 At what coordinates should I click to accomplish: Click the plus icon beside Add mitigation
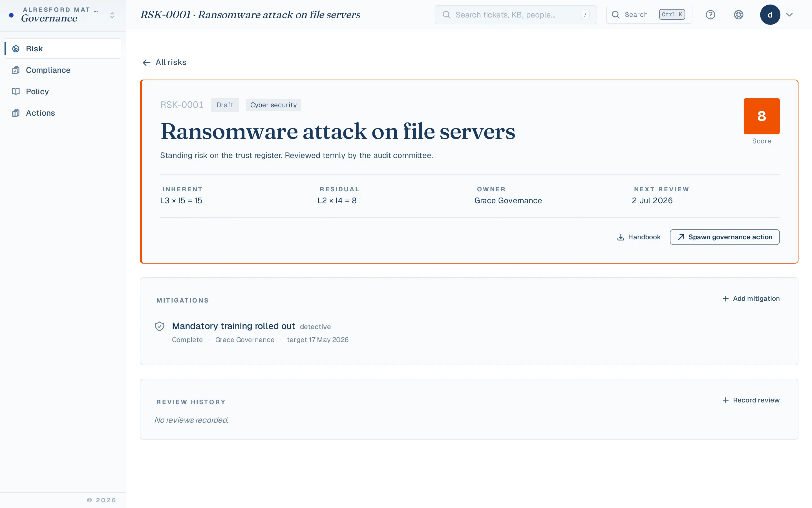pos(725,299)
